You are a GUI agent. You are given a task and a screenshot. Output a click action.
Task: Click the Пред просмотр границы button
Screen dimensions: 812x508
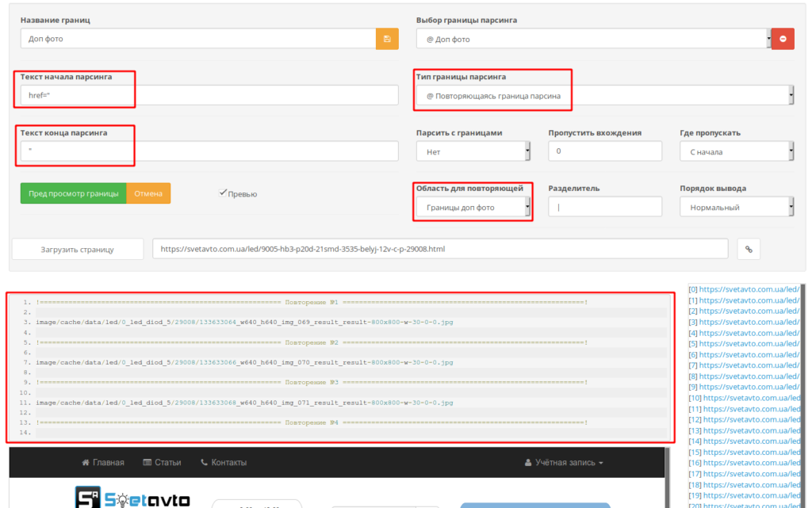(x=74, y=193)
